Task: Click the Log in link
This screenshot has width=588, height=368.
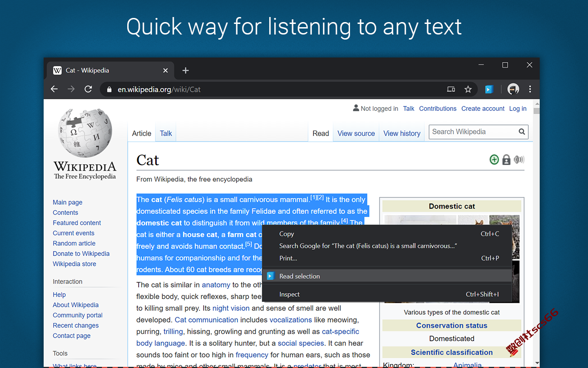Action: pos(518,109)
